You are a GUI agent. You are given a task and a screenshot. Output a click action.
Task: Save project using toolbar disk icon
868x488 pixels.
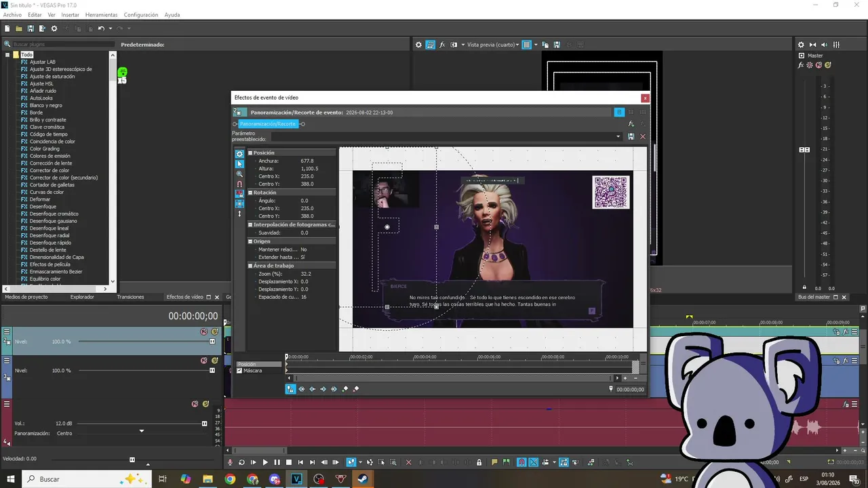[31, 28]
